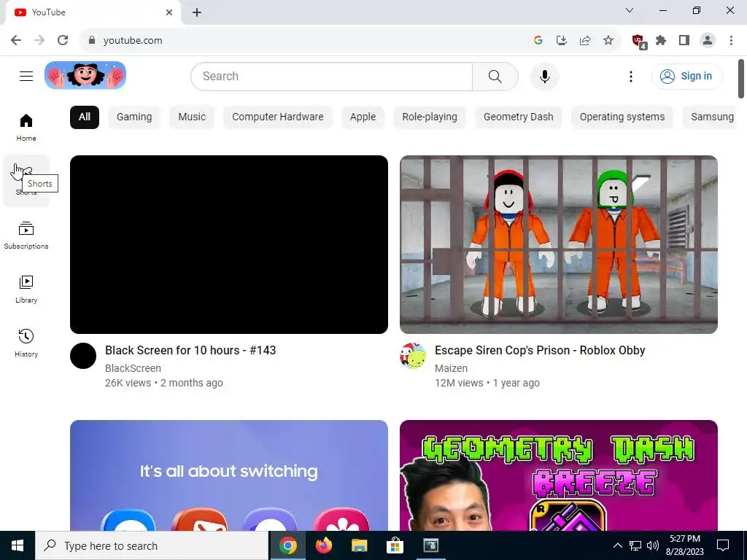Select the Operating systems chip
This screenshot has height=560, width=747.
[x=622, y=117]
